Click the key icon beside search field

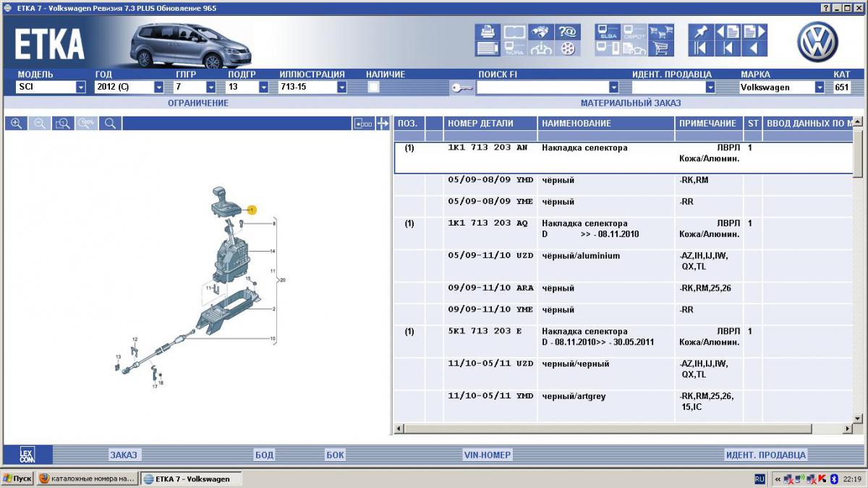point(461,87)
